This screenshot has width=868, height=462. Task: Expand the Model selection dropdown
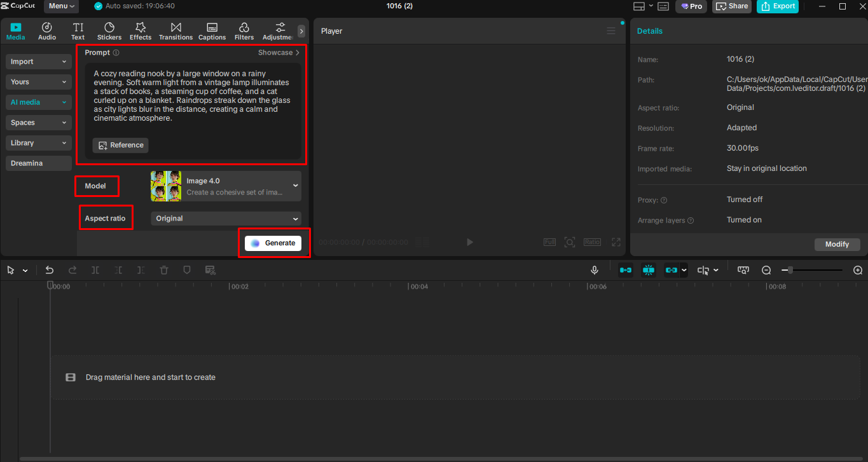[x=226, y=186]
